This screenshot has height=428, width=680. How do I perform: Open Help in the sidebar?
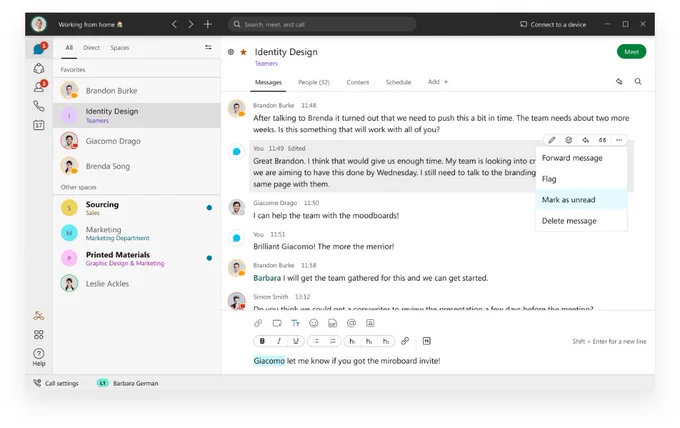[x=39, y=357]
